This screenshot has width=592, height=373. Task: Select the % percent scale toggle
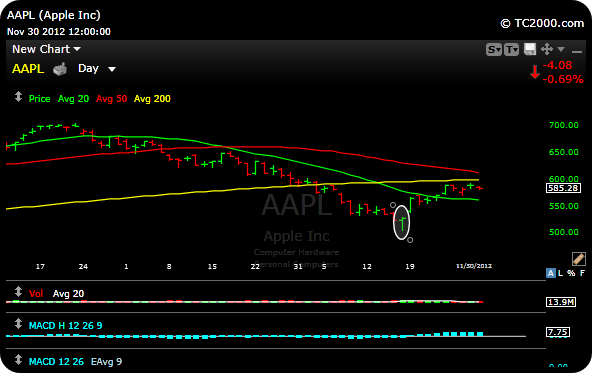tap(571, 273)
